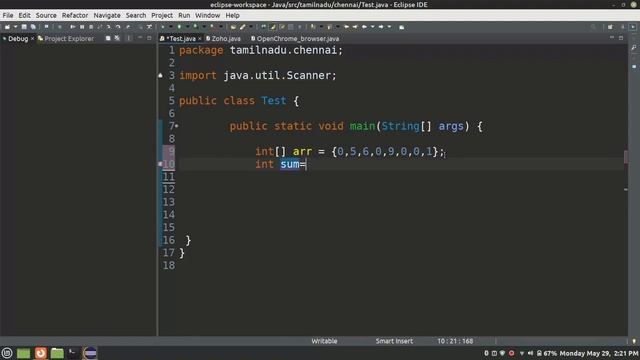Open the Back history dropdown arrow
640x360 pixels.
point(372,27)
